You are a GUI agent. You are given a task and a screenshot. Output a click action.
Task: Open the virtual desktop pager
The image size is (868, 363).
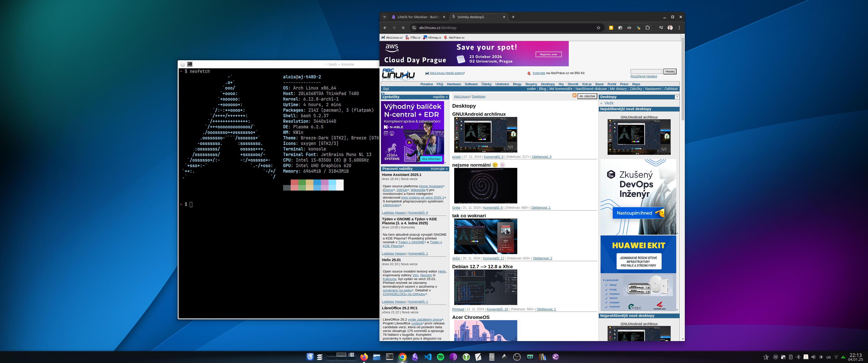(x=341, y=357)
